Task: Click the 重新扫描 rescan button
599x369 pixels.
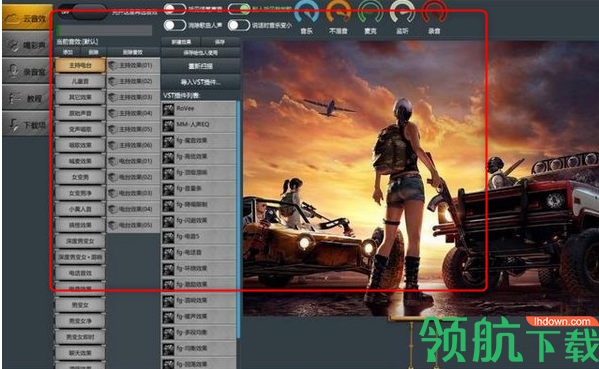Action: click(x=201, y=66)
